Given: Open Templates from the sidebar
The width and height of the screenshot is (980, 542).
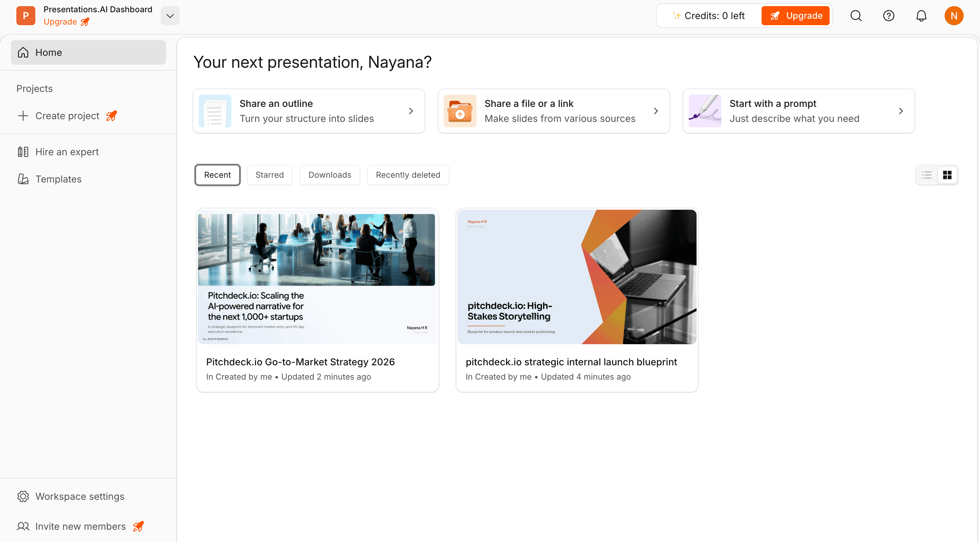Looking at the screenshot, I should [58, 179].
